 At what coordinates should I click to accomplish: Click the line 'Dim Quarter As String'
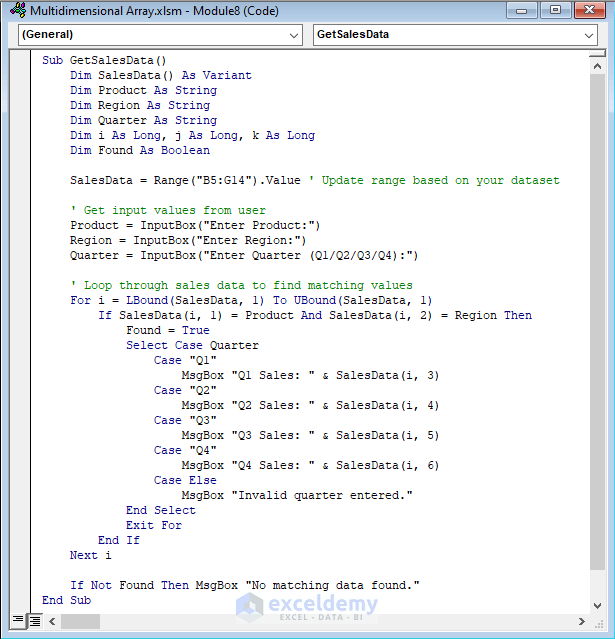[x=143, y=121]
